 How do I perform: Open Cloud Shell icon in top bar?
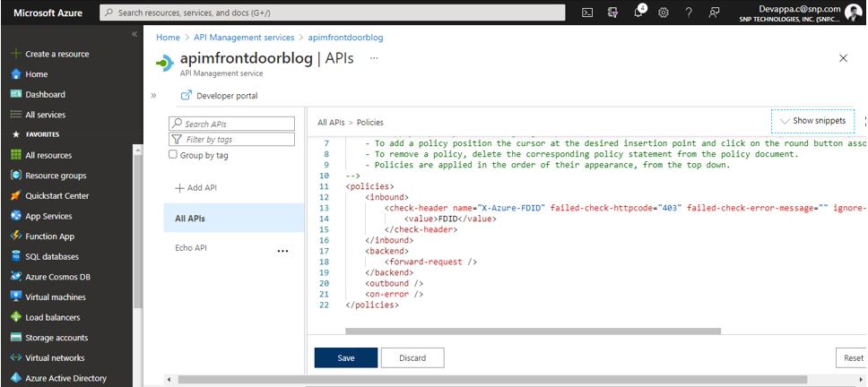[587, 13]
